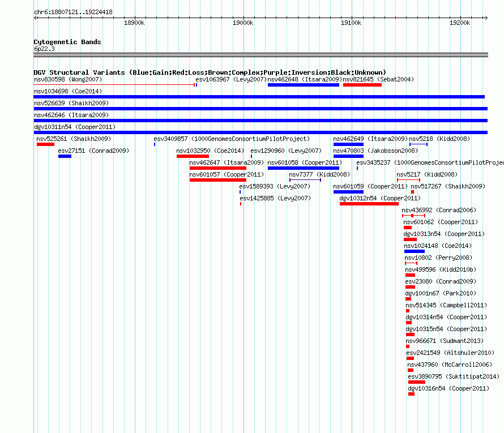The width and height of the screenshot is (504, 433).
Task: Click the nsv830598 (Wong2007) variant label
Action: click(x=68, y=79)
